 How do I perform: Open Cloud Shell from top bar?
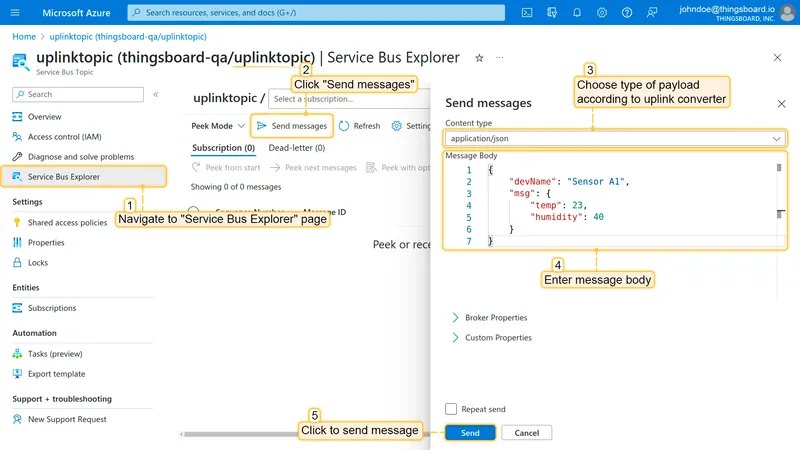click(527, 13)
